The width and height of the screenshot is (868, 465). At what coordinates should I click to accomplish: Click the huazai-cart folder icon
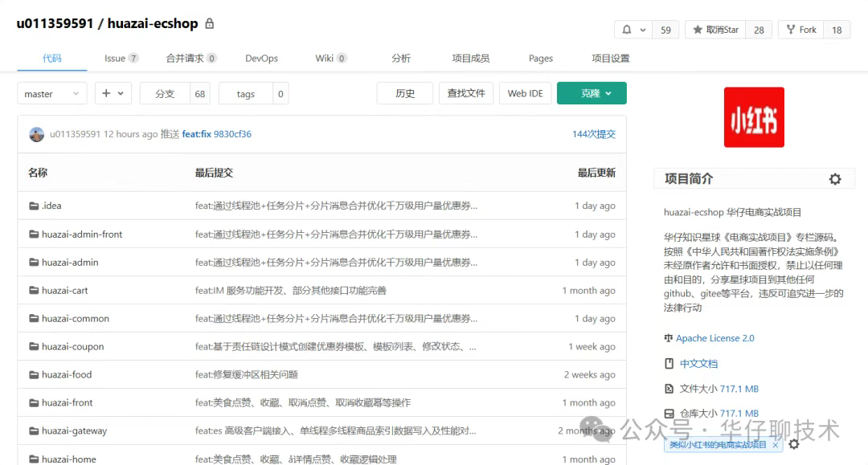pos(34,290)
